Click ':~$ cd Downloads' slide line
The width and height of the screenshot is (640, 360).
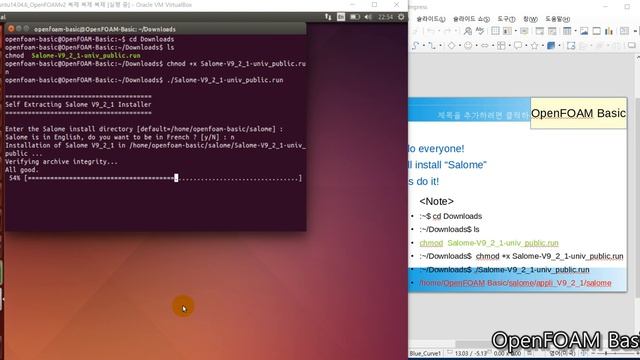[451, 216]
